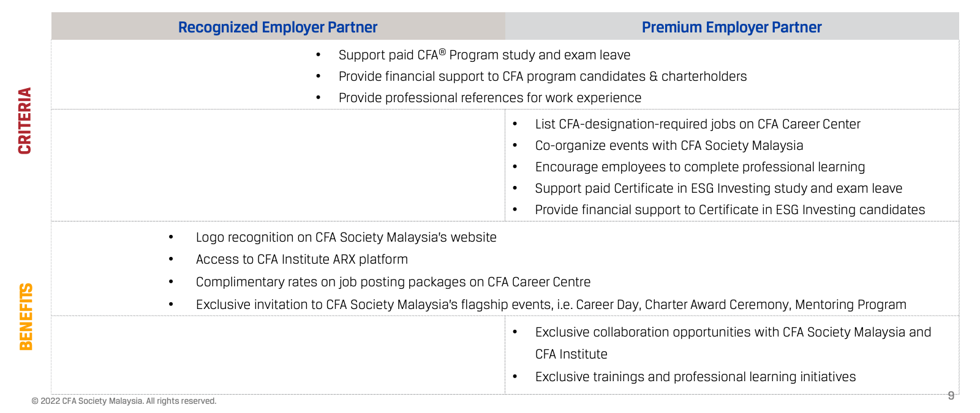The height and width of the screenshot is (413, 980).
Task: Click the slide page number 9
Action: (951, 395)
